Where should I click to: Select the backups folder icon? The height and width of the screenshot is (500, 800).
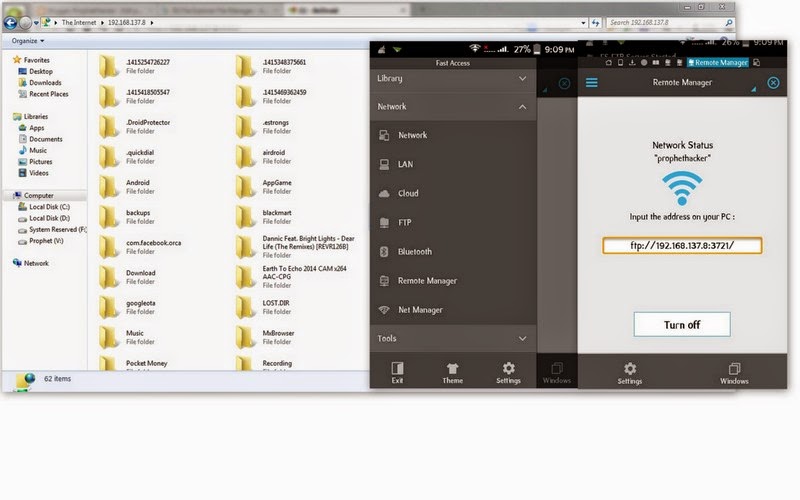[x=108, y=217]
